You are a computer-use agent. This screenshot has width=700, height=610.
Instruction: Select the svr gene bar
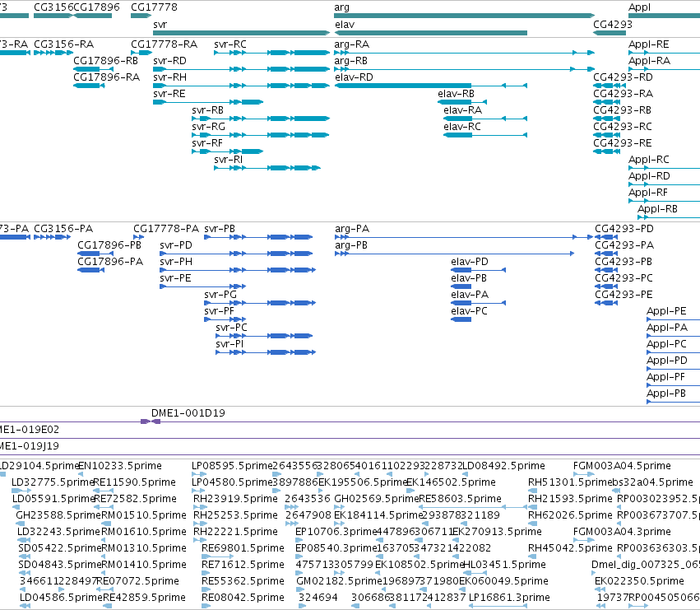241,33
